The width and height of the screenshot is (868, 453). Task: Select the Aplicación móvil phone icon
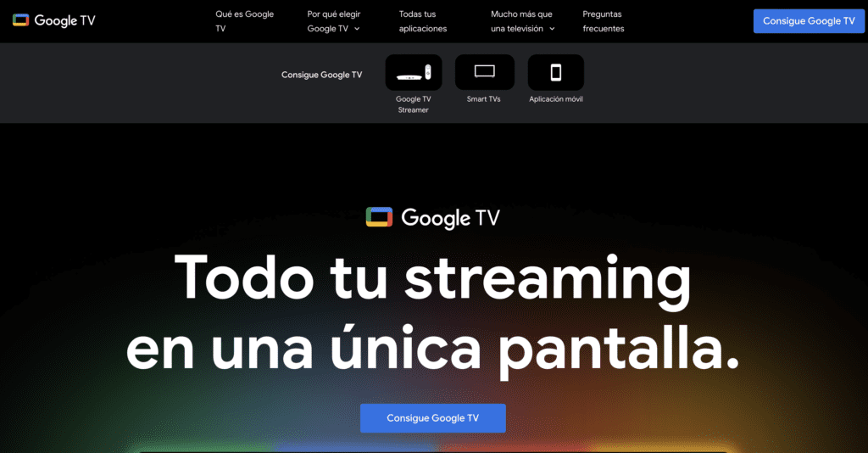[555, 73]
